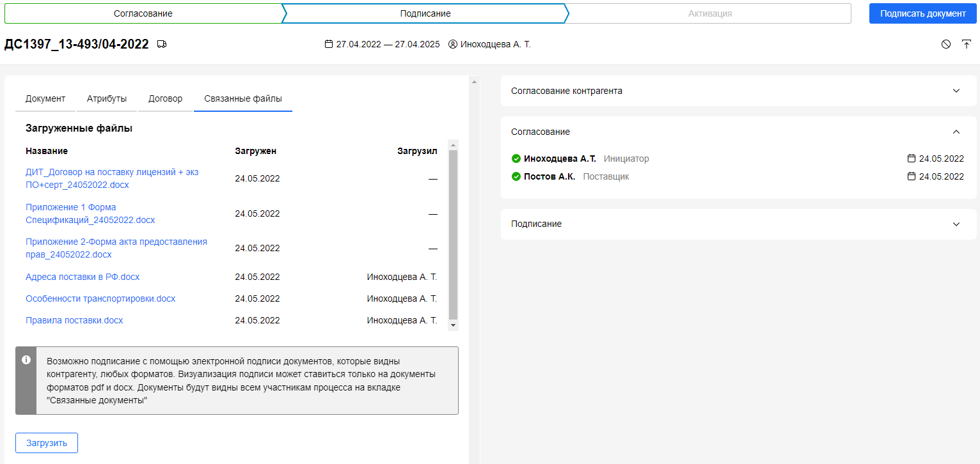Click the cancel circle icon at top right
The height and width of the screenshot is (464, 980).
(x=946, y=44)
